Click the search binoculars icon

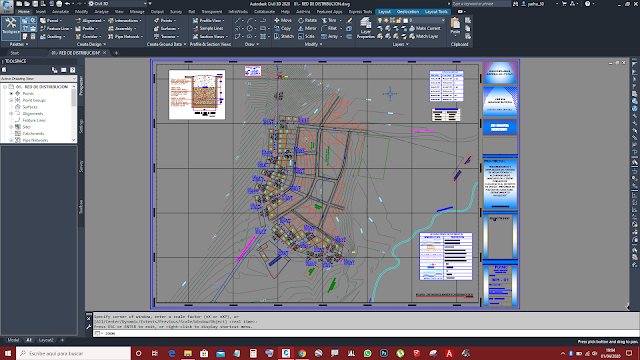[x=516, y=4]
